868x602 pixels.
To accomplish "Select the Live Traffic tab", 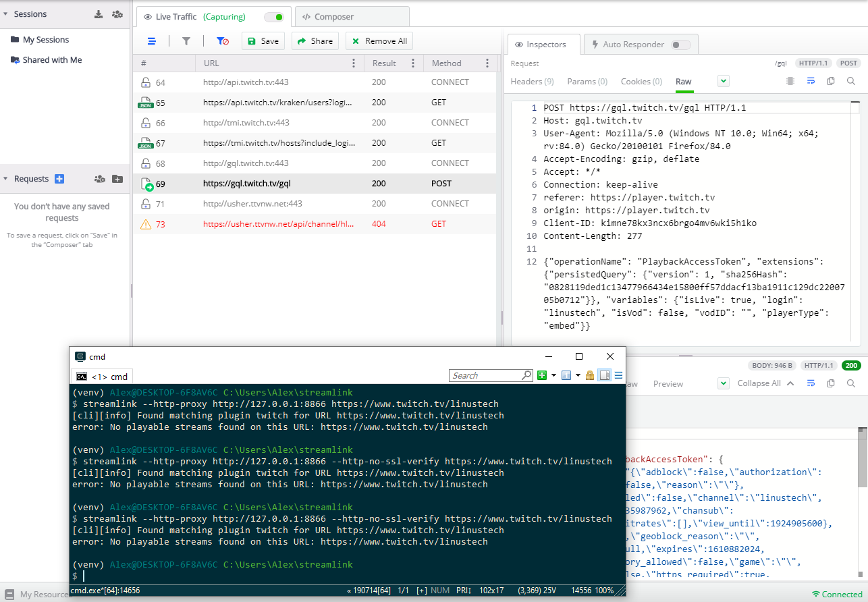I will point(214,17).
